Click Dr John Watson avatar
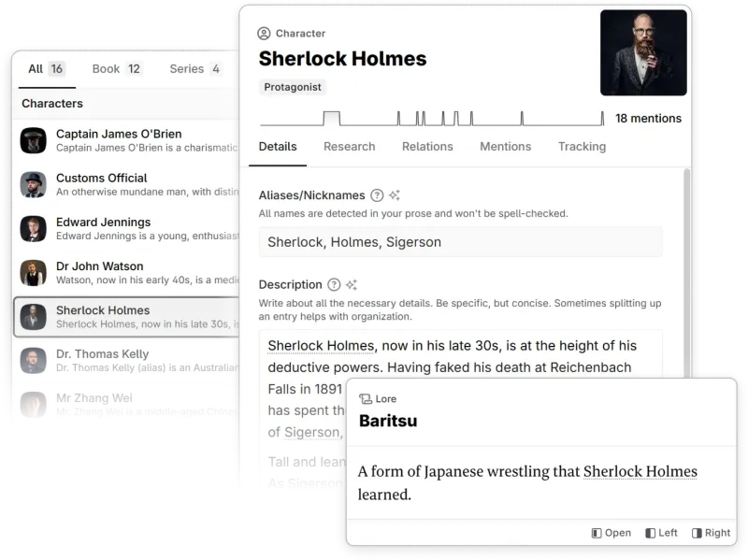 point(34,273)
